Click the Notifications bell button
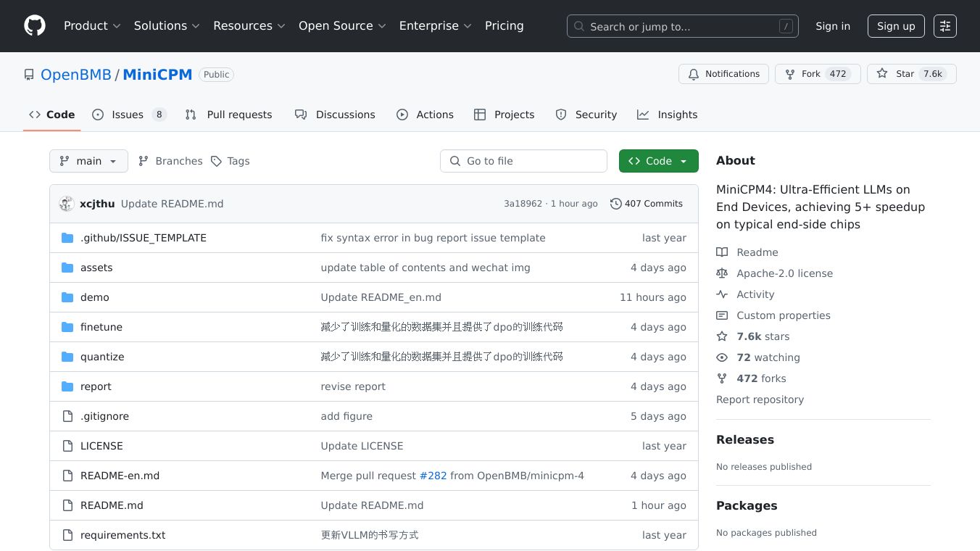This screenshot has width=980, height=551. click(x=723, y=74)
